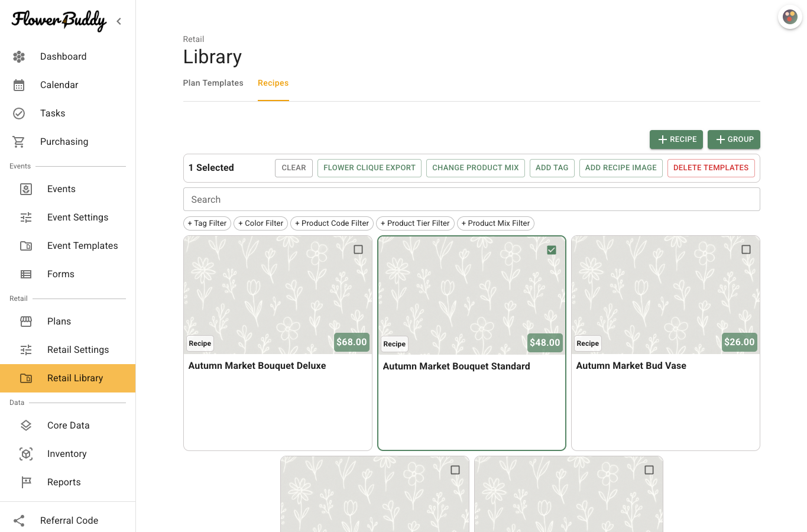Click the Calendar icon in sidebar

coord(19,85)
